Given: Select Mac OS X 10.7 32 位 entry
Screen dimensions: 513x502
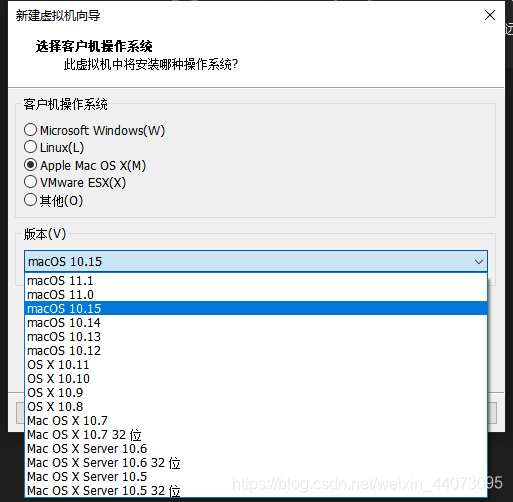Looking at the screenshot, I should [256, 435].
